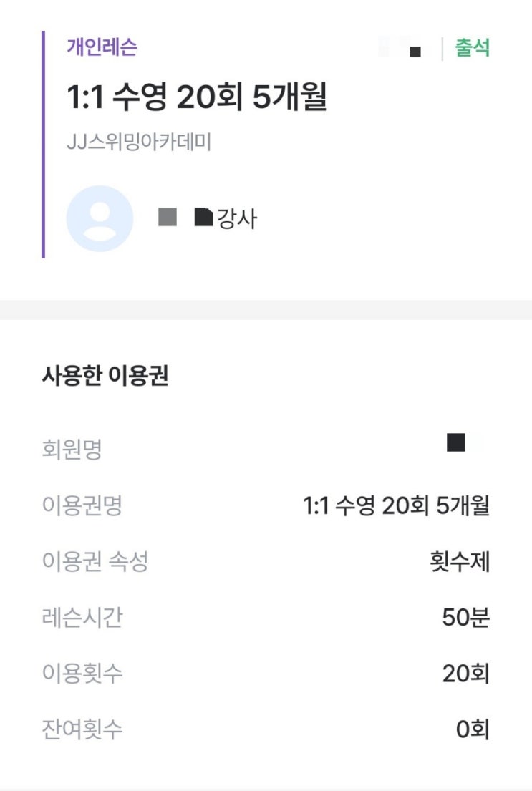Select the 출석 attendance status label

473,48
